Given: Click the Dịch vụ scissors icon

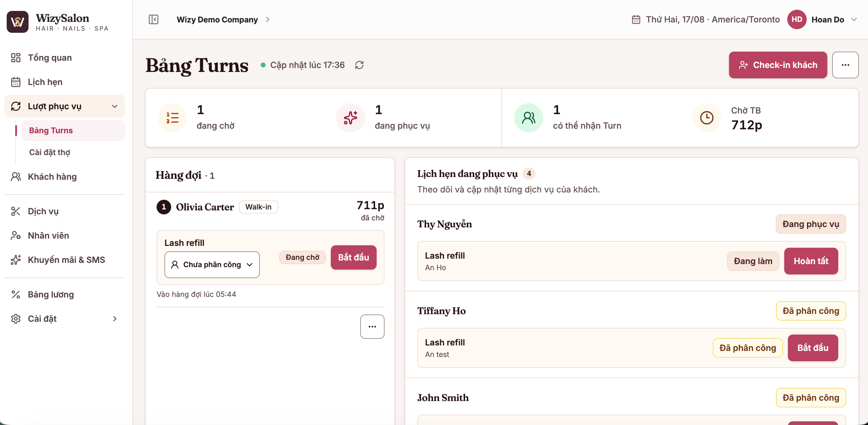Looking at the screenshot, I should pyautogui.click(x=16, y=211).
